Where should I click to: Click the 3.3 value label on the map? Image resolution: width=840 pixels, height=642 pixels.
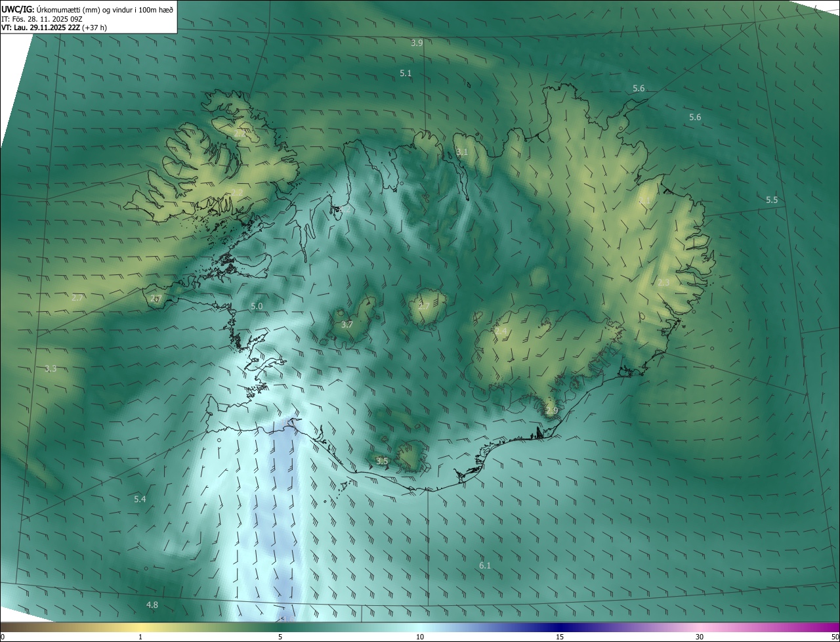51,369
